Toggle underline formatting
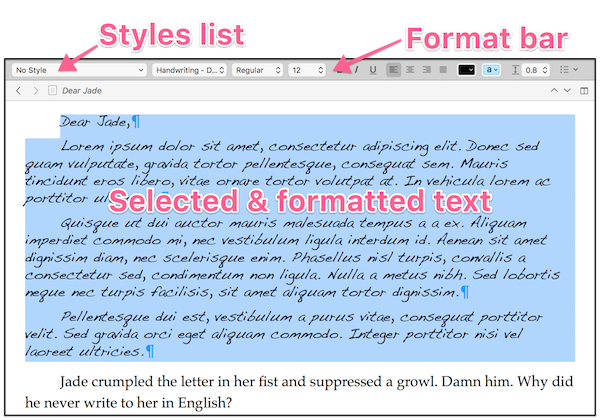 click(x=373, y=70)
